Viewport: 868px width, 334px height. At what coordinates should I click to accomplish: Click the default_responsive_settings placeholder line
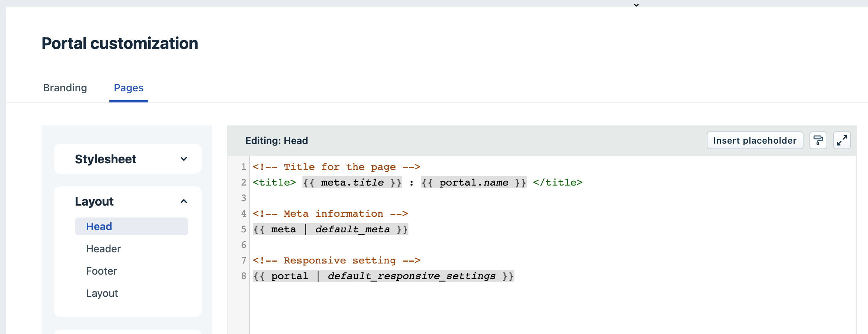click(383, 276)
